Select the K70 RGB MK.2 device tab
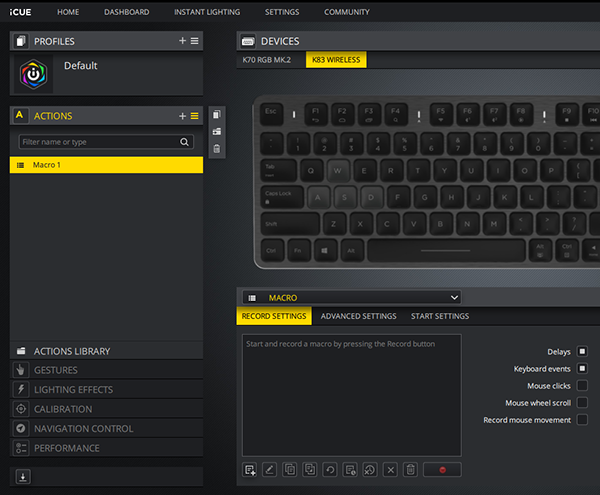This screenshot has height=495, width=600. point(268,60)
